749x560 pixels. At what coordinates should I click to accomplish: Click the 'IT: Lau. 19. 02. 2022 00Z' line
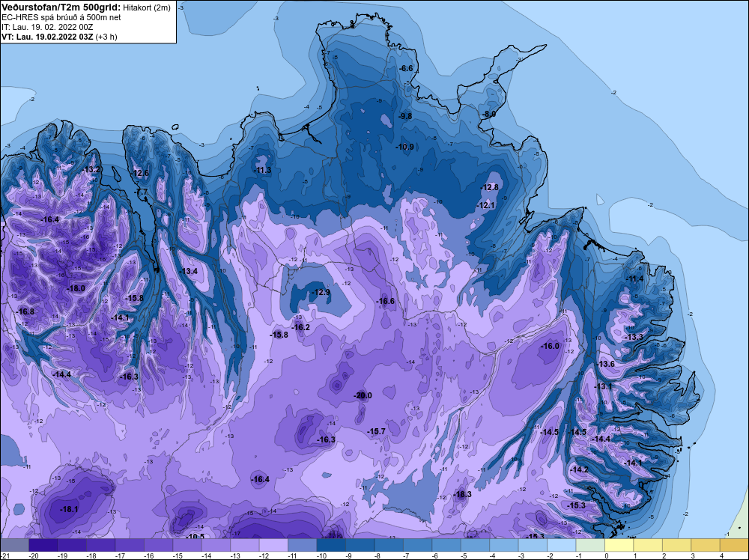tap(47, 27)
